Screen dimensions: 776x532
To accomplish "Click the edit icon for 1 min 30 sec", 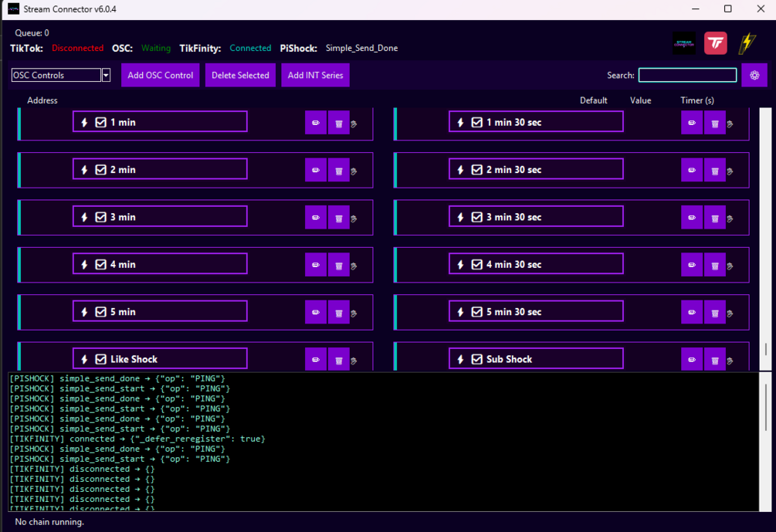I will click(692, 123).
